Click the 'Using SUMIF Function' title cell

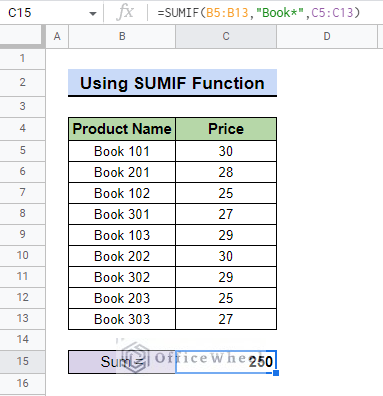click(x=172, y=83)
